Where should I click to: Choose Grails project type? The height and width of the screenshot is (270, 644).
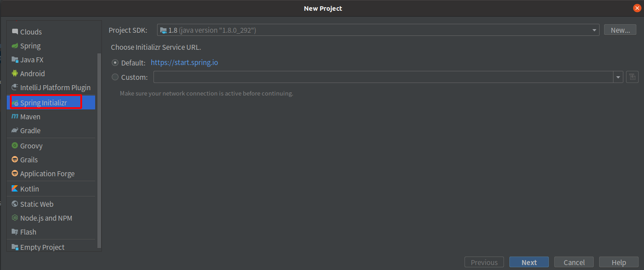tap(52, 160)
